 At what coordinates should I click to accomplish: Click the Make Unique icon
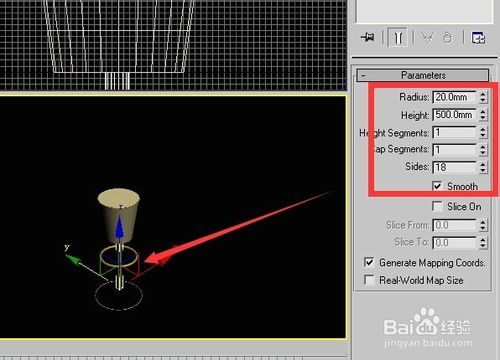click(428, 37)
